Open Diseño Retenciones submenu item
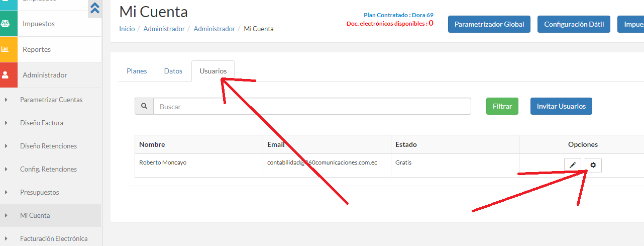 (48, 146)
